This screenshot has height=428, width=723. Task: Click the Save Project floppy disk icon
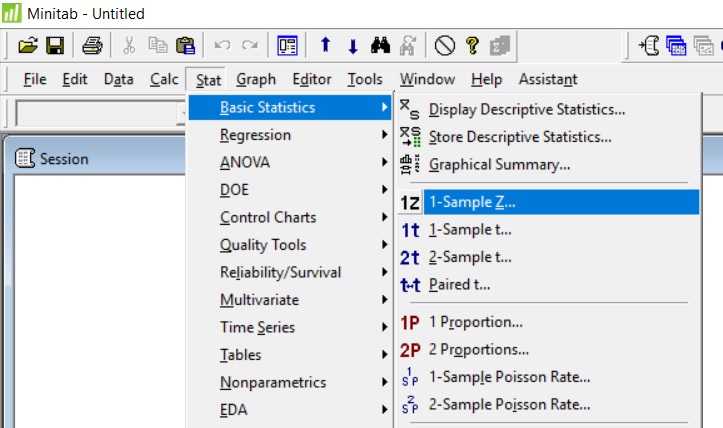click(54, 45)
